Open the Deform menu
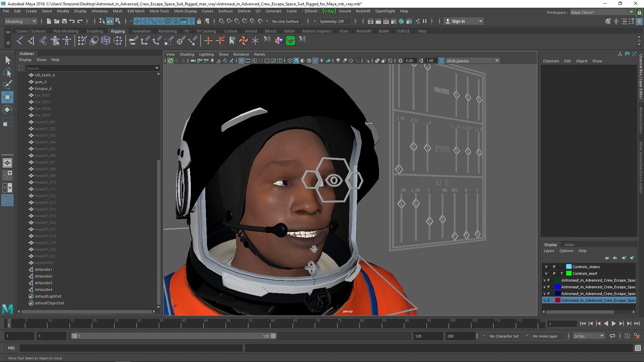 pyautogui.click(x=244, y=11)
